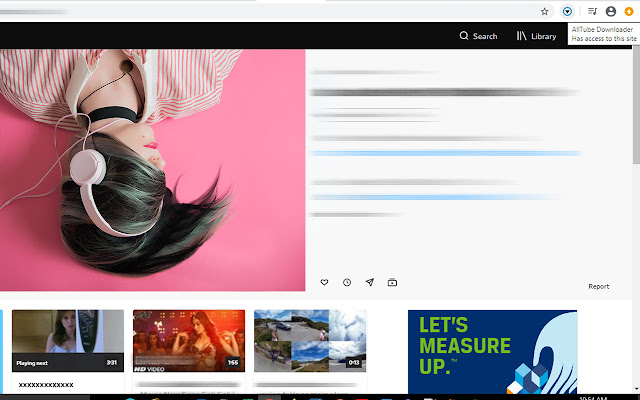
Task: Open Search in the black header
Action: (x=478, y=36)
